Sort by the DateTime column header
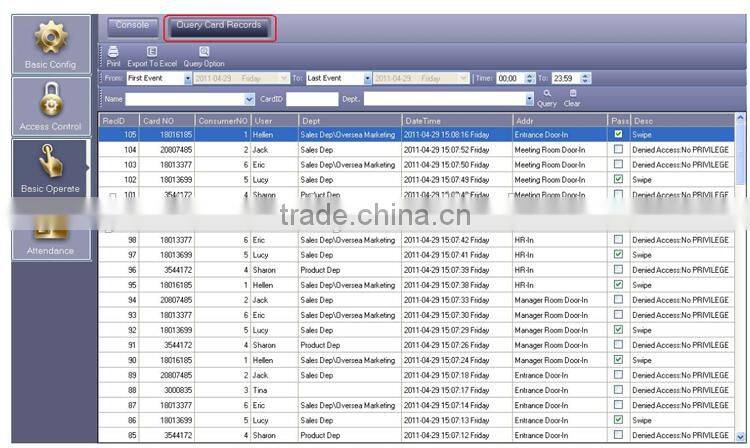 [456, 120]
